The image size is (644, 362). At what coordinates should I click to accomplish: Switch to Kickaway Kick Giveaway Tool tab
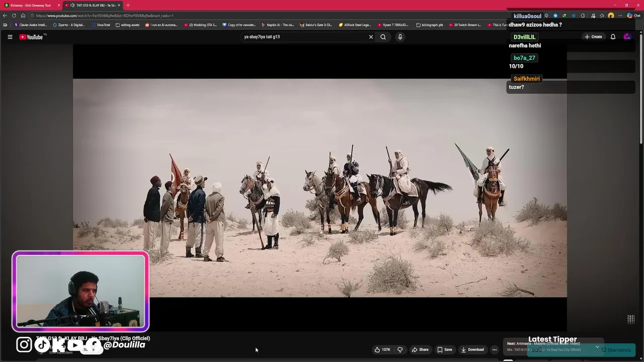pyautogui.click(x=30, y=5)
